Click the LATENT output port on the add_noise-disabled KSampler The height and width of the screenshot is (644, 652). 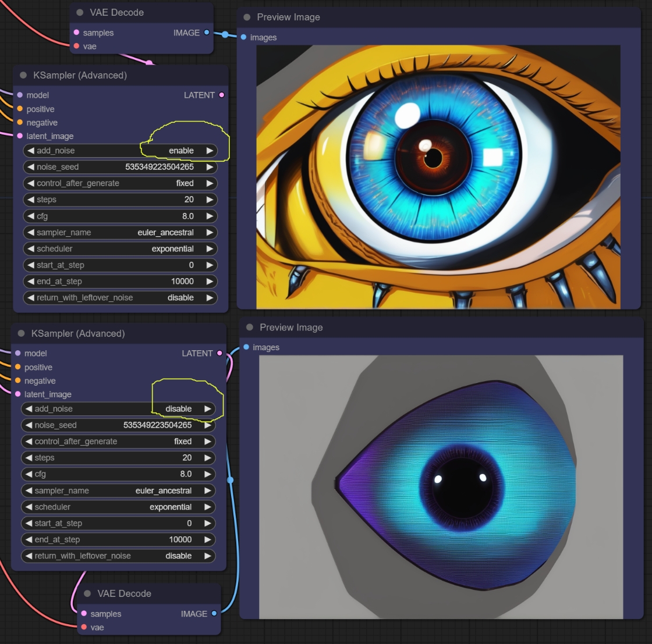coord(219,353)
